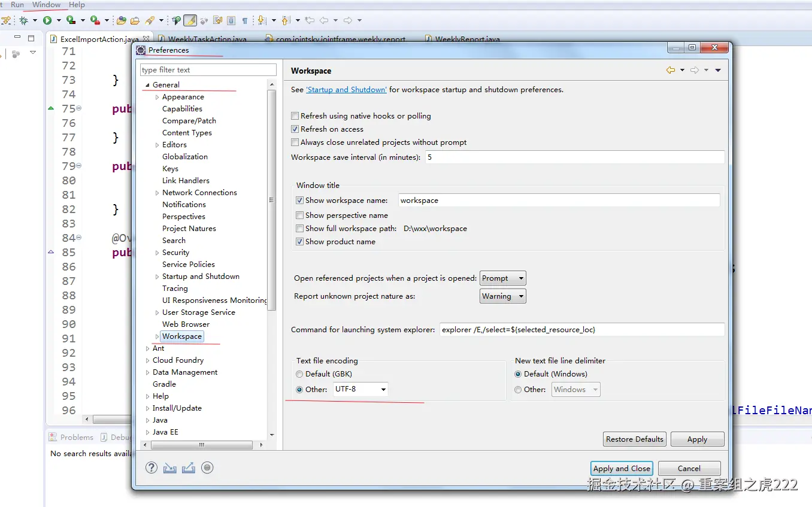Viewport: 812px width, 507px height.
Task: Expand the Editors tree node
Action: [x=157, y=145]
